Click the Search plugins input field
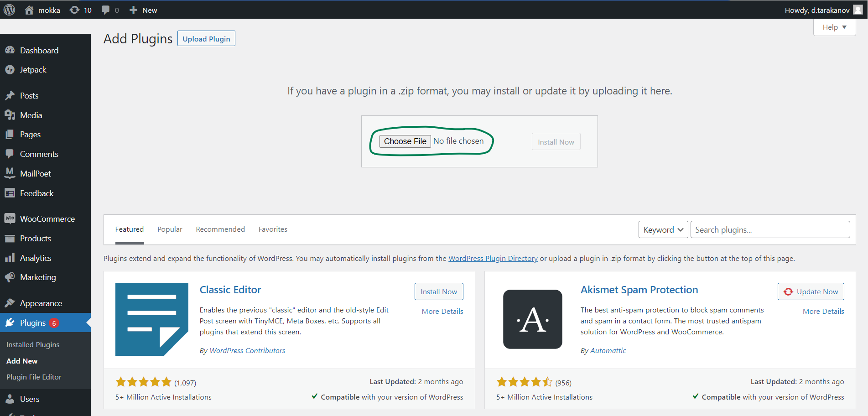 [x=769, y=230]
